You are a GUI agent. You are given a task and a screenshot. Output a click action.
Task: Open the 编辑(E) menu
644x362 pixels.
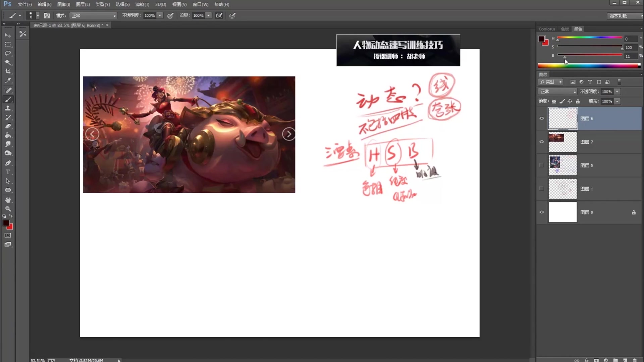[x=44, y=4]
